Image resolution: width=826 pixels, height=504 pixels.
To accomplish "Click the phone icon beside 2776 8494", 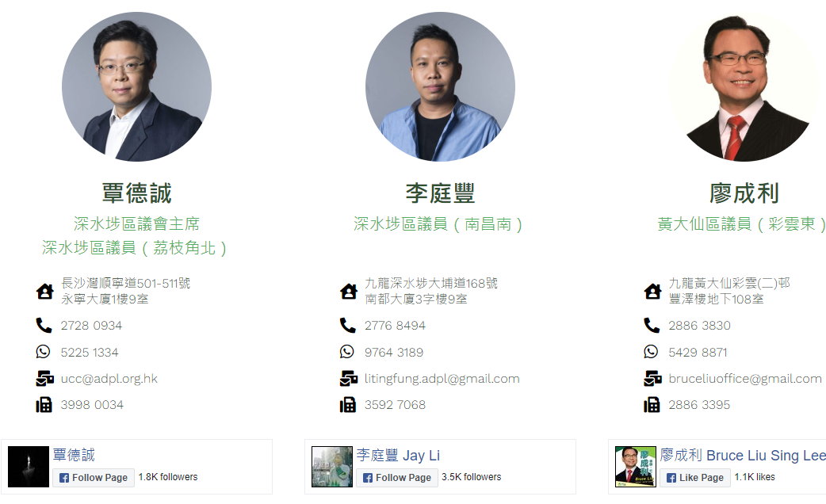I will coord(348,326).
